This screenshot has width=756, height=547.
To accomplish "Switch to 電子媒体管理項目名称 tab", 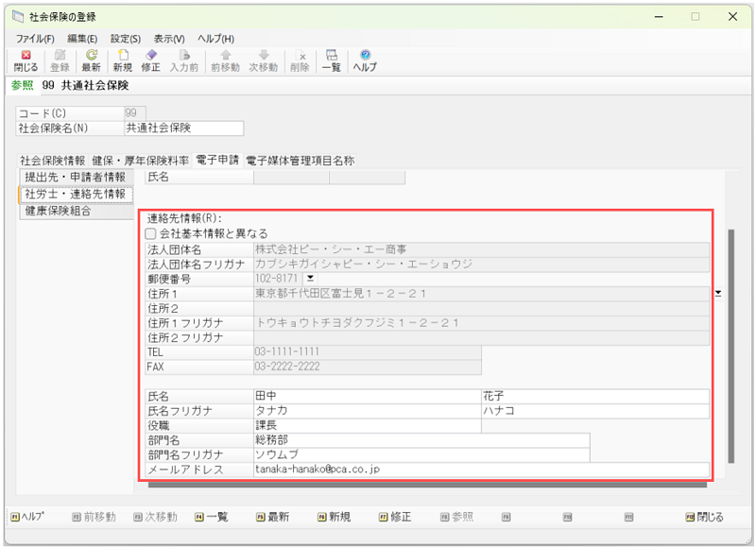I will (300, 161).
